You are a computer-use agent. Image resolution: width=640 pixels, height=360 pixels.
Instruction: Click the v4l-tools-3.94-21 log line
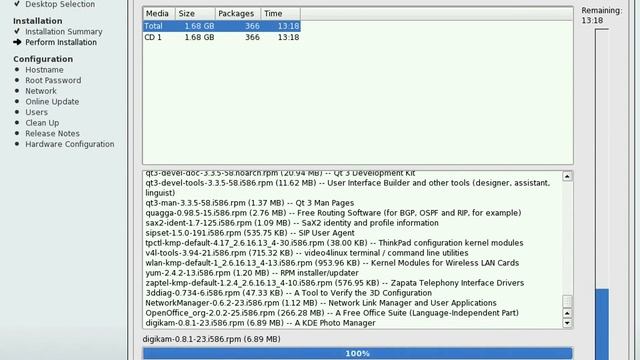307,253
